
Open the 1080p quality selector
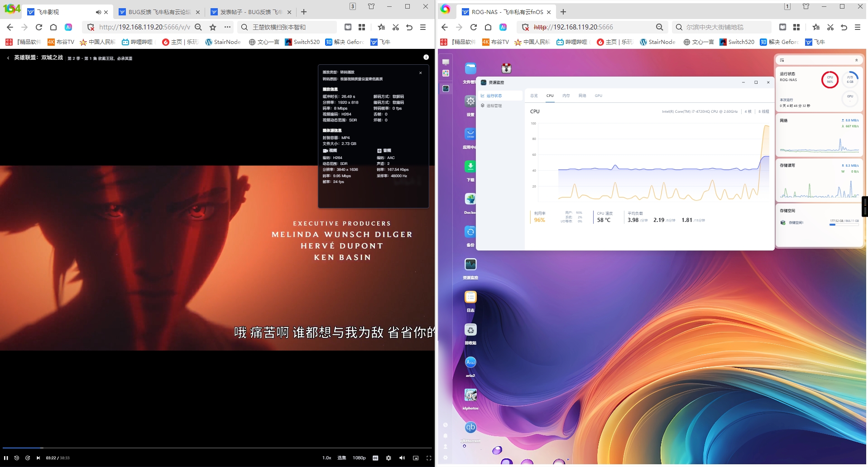359,458
